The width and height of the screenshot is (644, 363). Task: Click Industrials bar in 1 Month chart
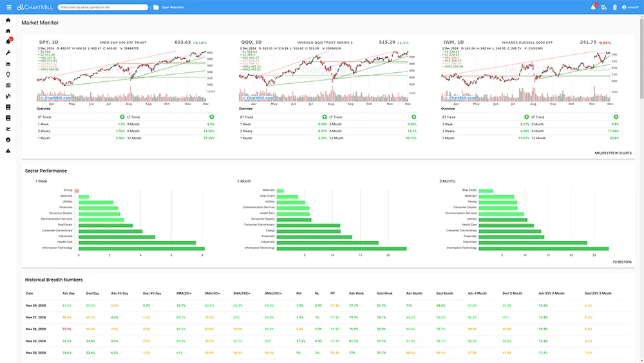click(328, 242)
